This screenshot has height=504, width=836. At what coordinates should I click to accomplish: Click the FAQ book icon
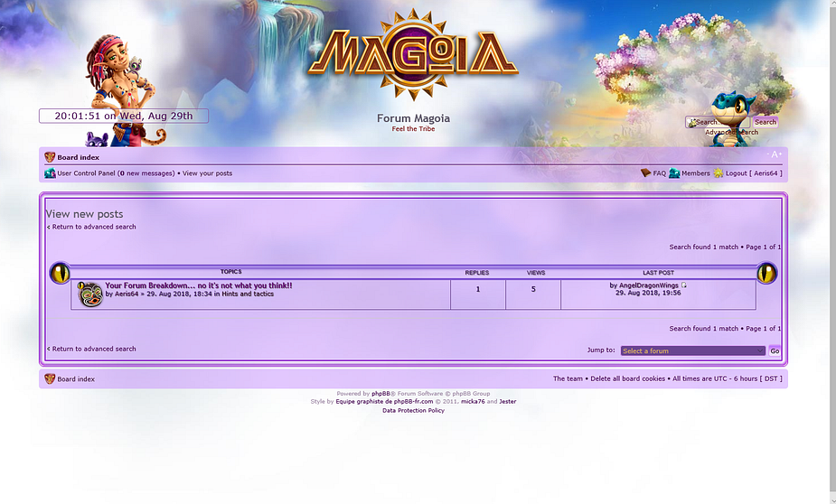coord(645,173)
